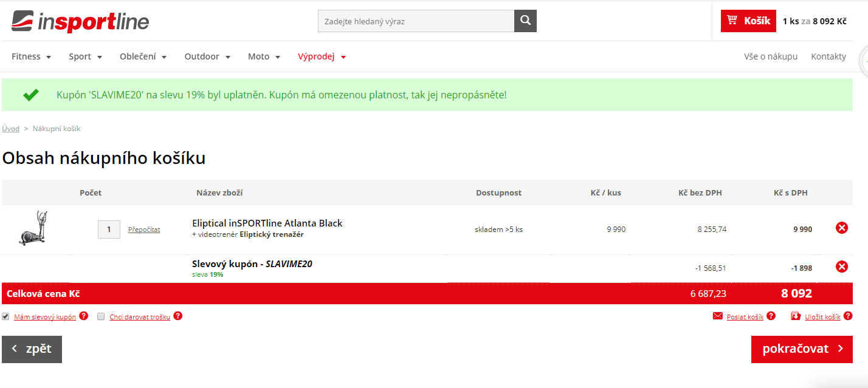
Task: Click the Poslat košík link
Action: pos(745,317)
